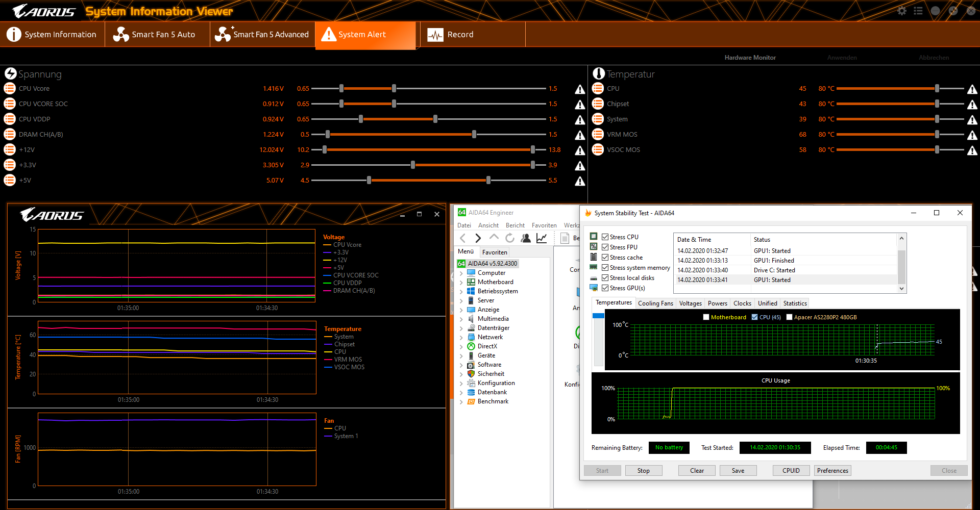
Task: Click AIDA64 back navigation arrow
Action: (463, 238)
